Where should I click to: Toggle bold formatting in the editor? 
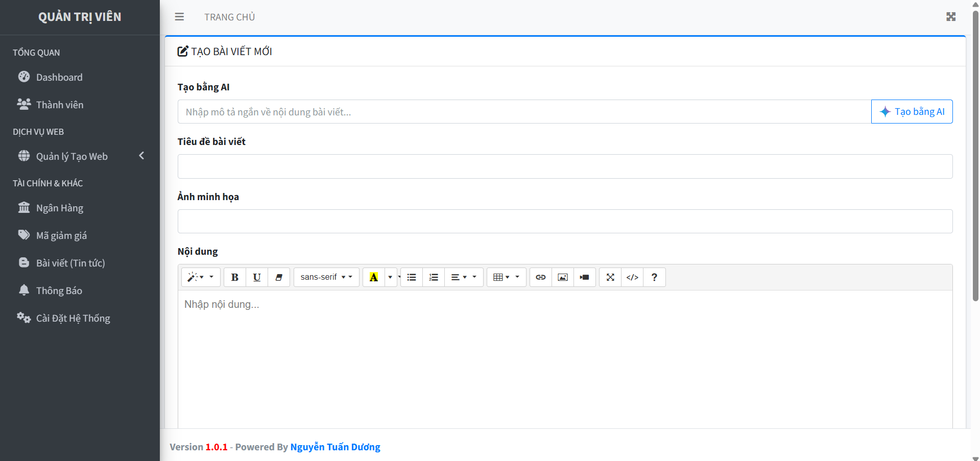click(234, 277)
